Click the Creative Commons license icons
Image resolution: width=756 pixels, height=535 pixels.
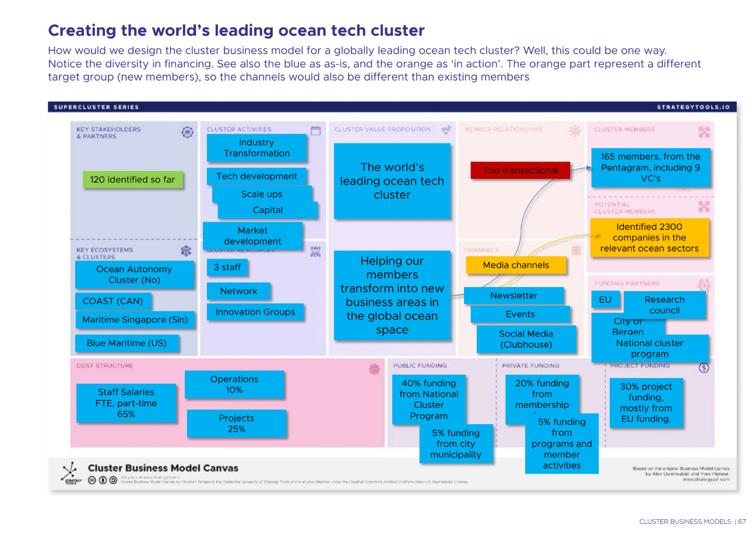click(104, 480)
